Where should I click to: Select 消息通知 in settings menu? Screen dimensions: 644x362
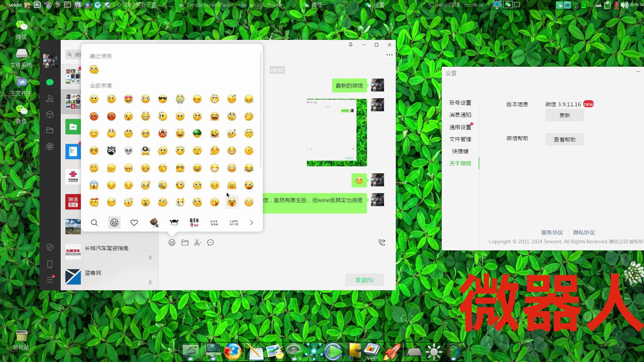coord(461,115)
